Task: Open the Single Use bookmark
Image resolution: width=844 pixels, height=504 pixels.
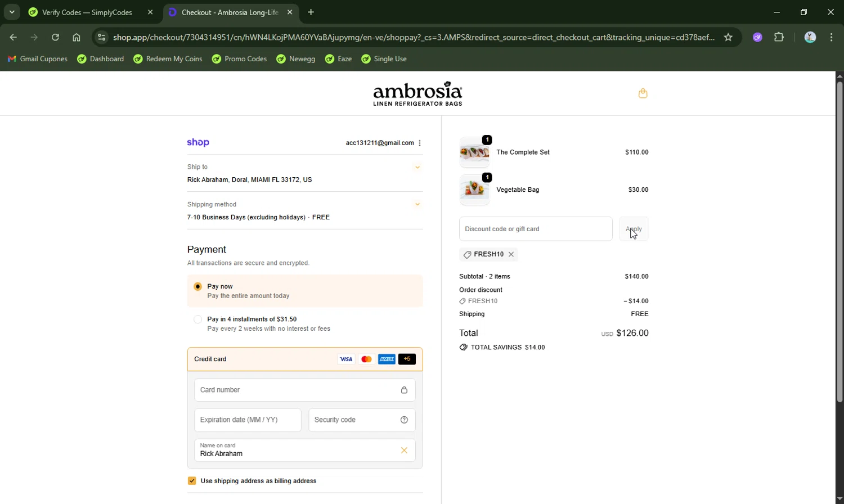Action: point(384,58)
